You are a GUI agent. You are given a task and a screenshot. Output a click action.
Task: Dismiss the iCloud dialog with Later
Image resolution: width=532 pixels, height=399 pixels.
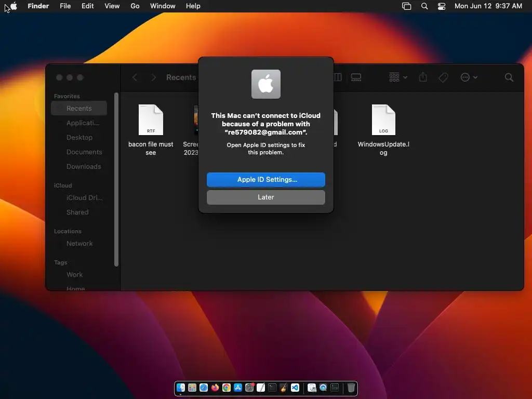[265, 197]
